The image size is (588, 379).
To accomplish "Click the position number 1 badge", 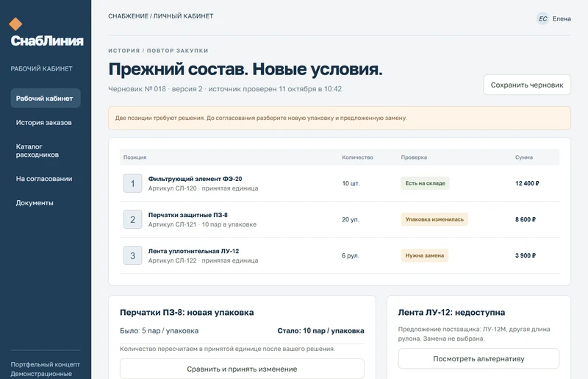I will pyautogui.click(x=133, y=183).
